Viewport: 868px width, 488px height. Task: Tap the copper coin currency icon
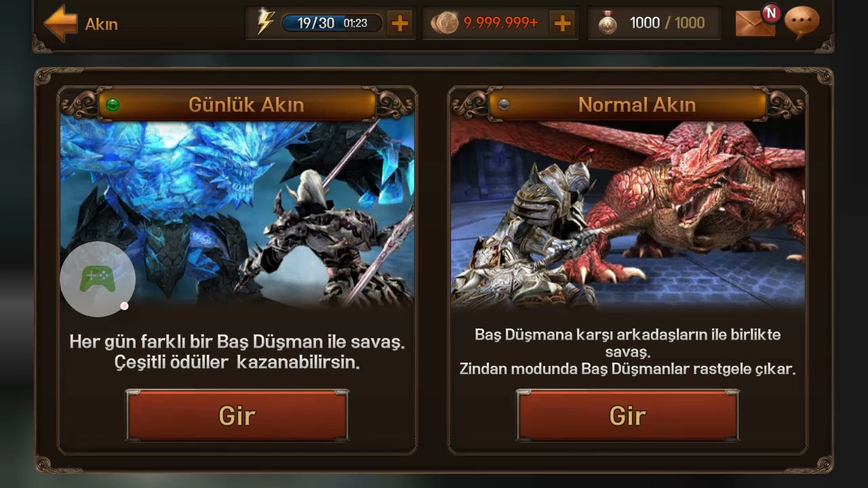444,23
